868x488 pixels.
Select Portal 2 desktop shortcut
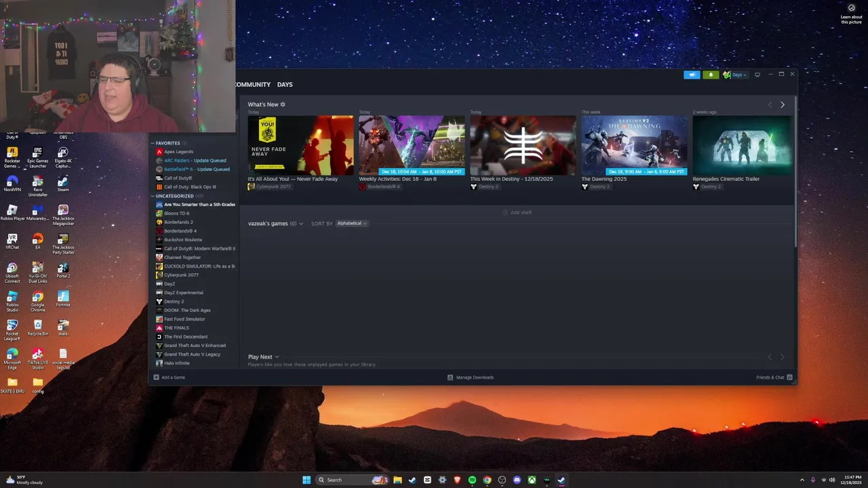(x=63, y=270)
